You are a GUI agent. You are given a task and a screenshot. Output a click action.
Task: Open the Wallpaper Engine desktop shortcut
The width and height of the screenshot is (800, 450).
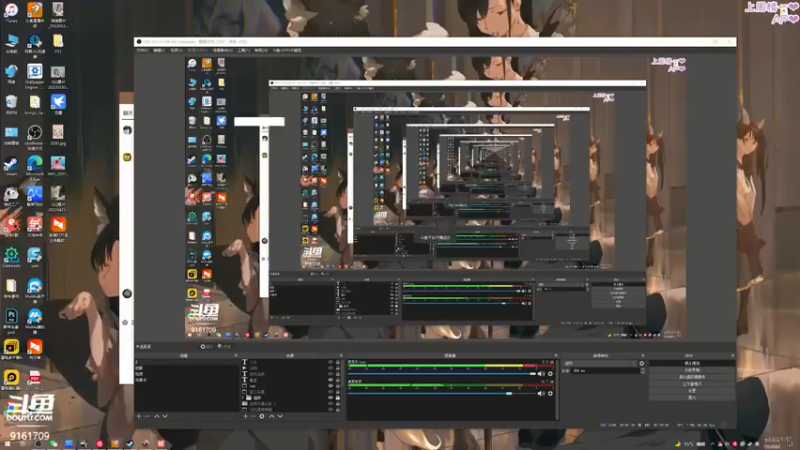point(35,76)
